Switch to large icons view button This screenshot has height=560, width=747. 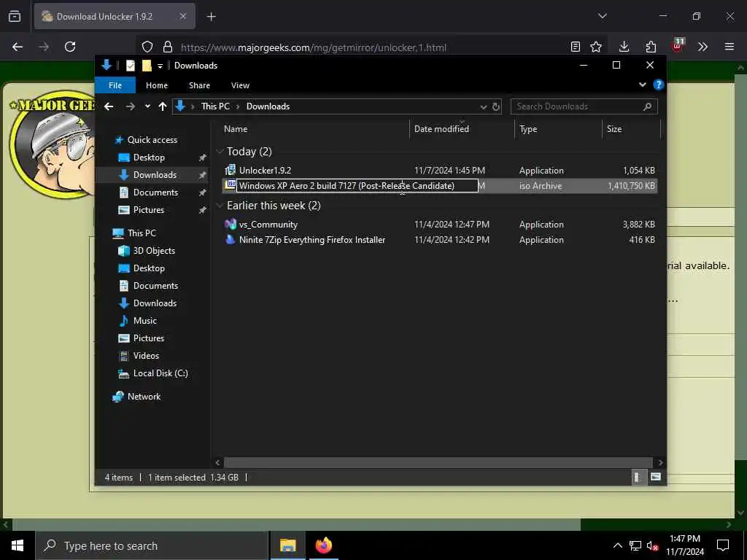click(x=656, y=477)
